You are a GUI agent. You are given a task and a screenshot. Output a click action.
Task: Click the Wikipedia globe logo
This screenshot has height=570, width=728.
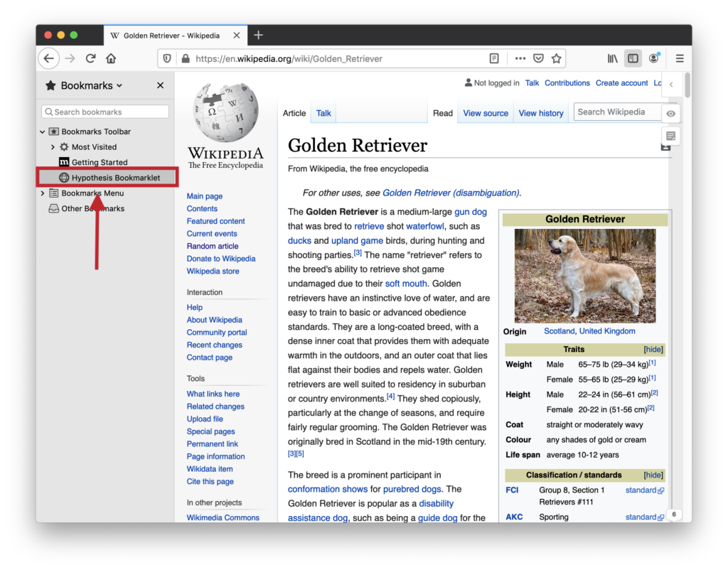(225, 113)
